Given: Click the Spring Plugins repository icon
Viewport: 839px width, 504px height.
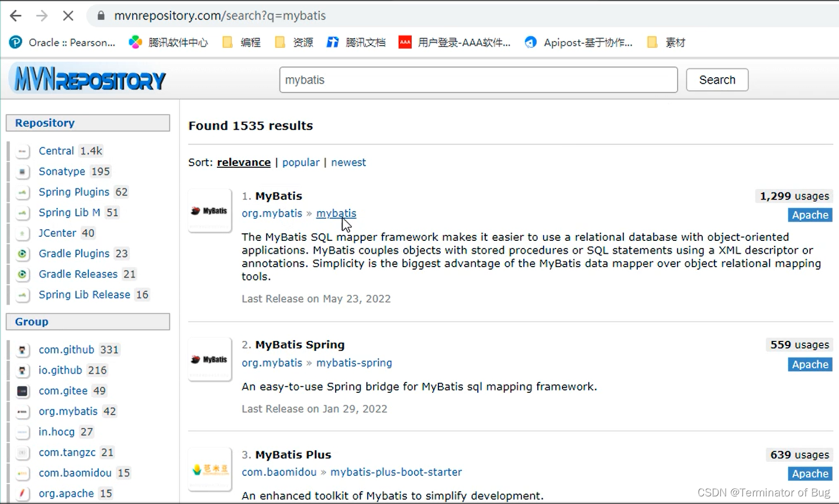Looking at the screenshot, I should [22, 192].
